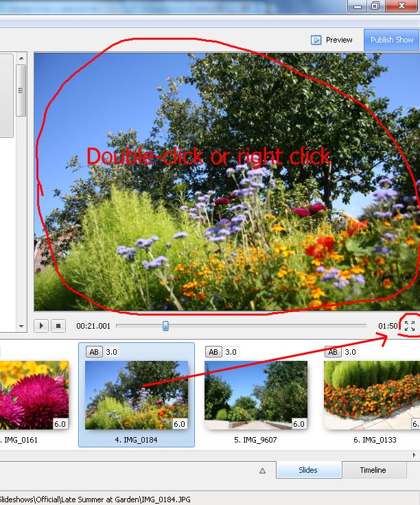This screenshot has width=420, height=505.
Task: Switch to the Timeline tab
Action: (374, 470)
